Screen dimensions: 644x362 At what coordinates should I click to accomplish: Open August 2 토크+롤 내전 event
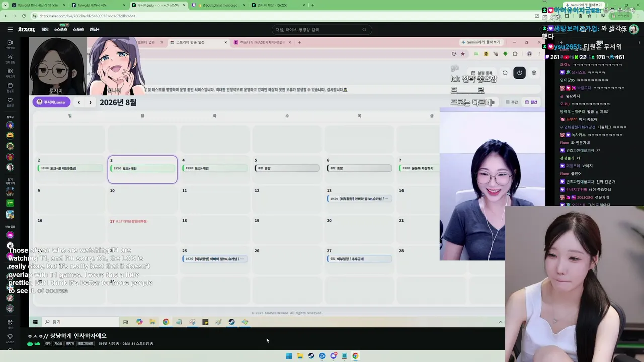[x=70, y=168]
